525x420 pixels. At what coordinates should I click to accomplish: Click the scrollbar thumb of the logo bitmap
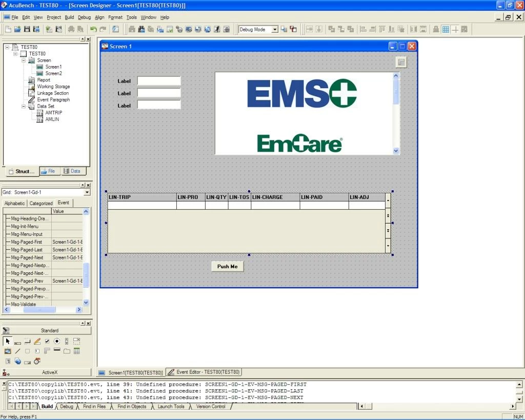396,92
